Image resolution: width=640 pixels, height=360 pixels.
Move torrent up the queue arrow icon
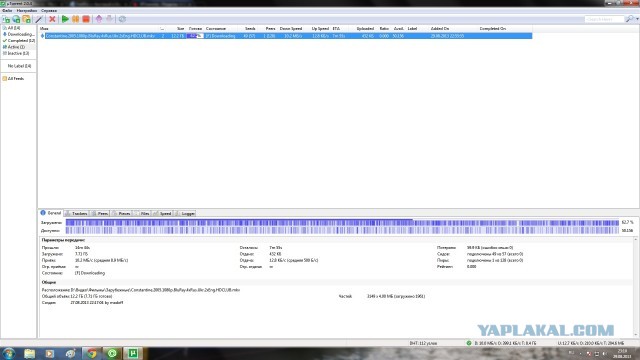click(x=99, y=19)
